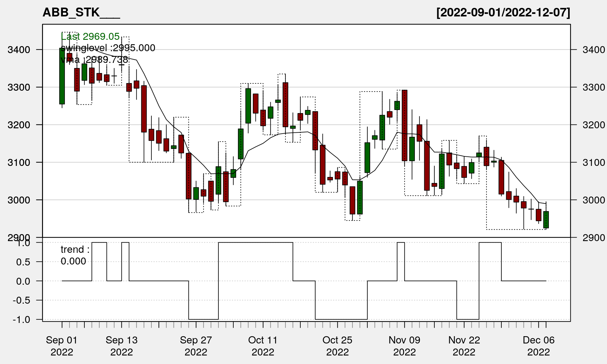Screen dimensions: 607x364
Task: Click the Dec 06 2022 axis label
Action: tap(538, 346)
